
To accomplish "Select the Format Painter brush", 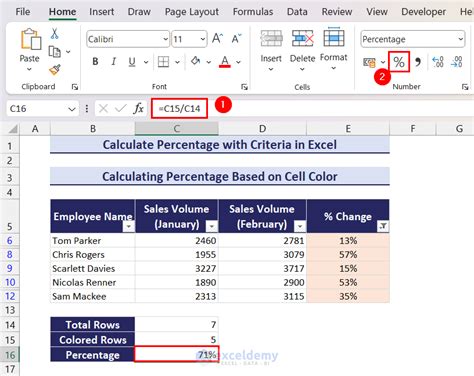I will (55, 69).
